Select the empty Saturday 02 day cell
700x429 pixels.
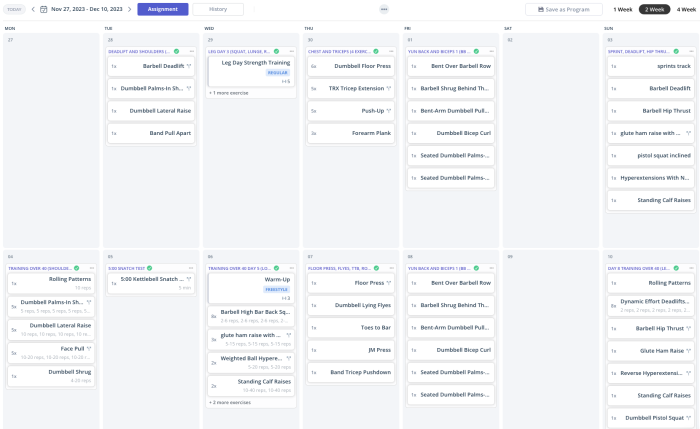pyautogui.click(x=551, y=140)
